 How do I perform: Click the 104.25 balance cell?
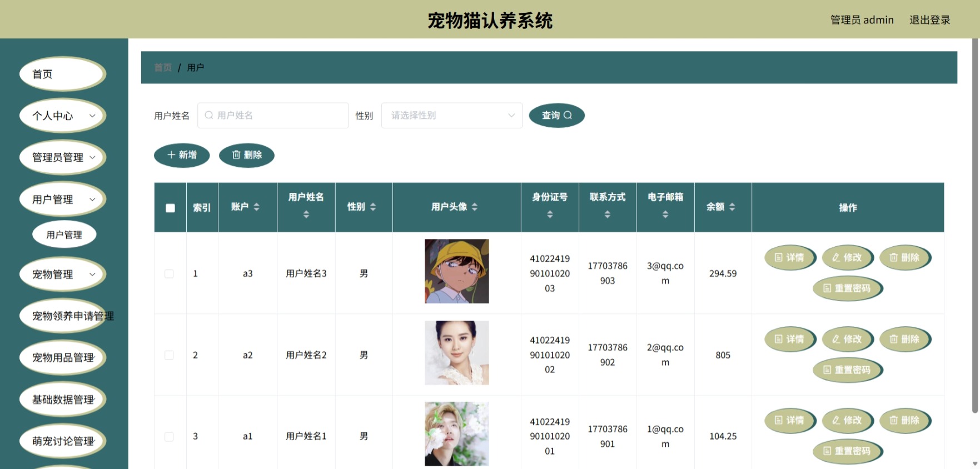pos(723,436)
